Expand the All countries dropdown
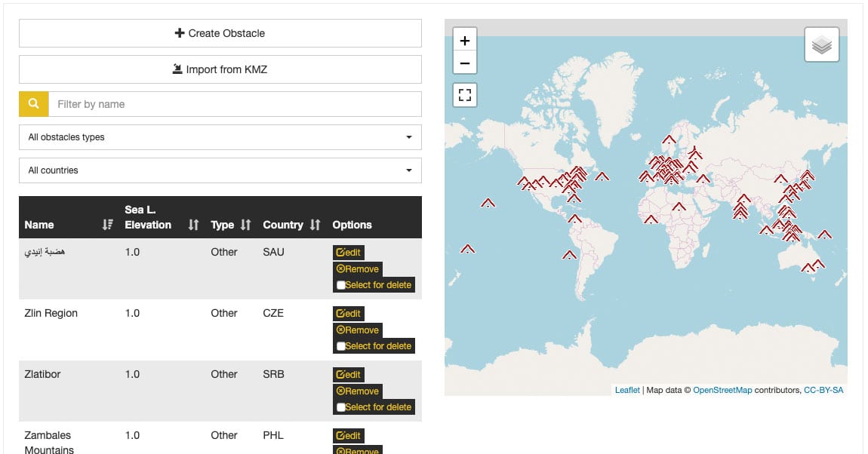The width and height of the screenshot is (868, 454). pyautogui.click(x=220, y=170)
